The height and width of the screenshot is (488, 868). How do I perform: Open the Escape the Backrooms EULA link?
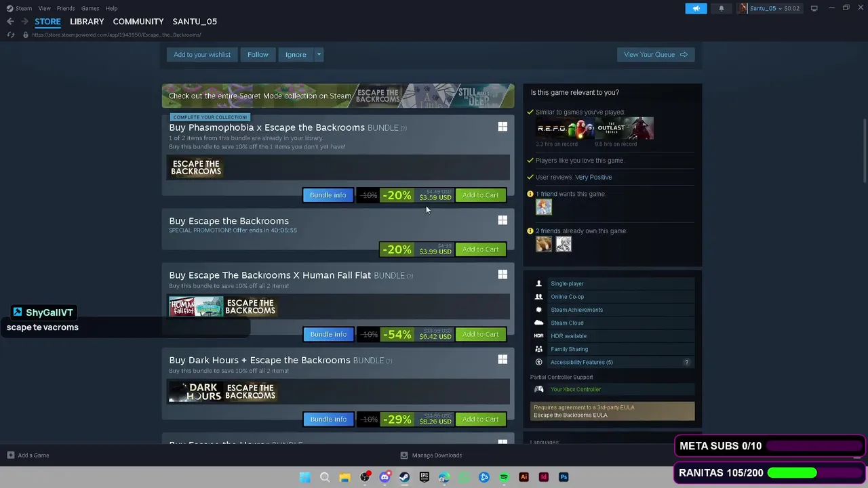click(570, 415)
